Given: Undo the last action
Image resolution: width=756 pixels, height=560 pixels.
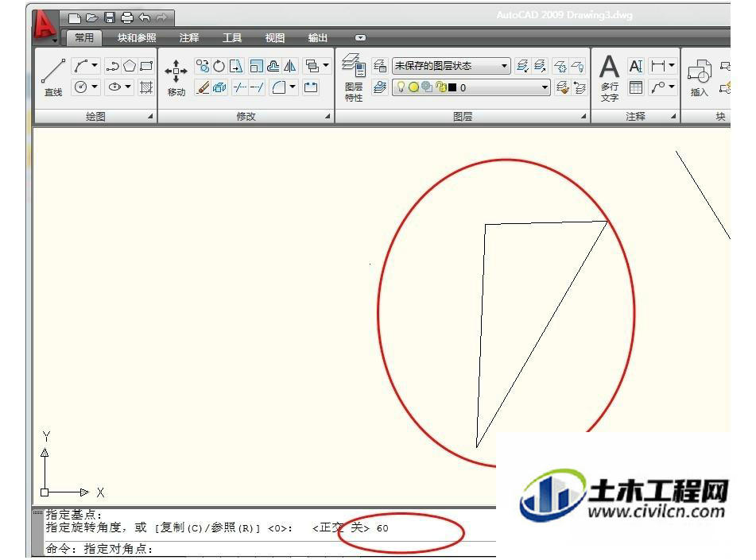Looking at the screenshot, I should [145, 18].
